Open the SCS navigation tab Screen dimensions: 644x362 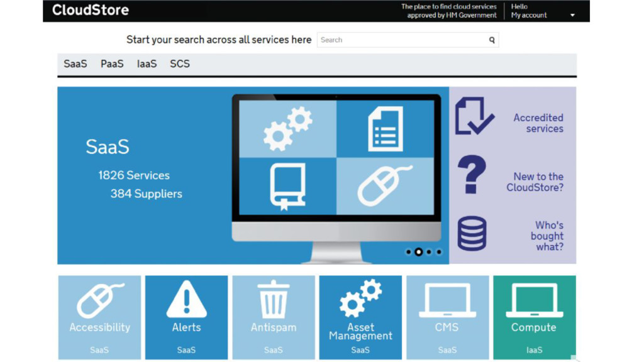coord(180,63)
